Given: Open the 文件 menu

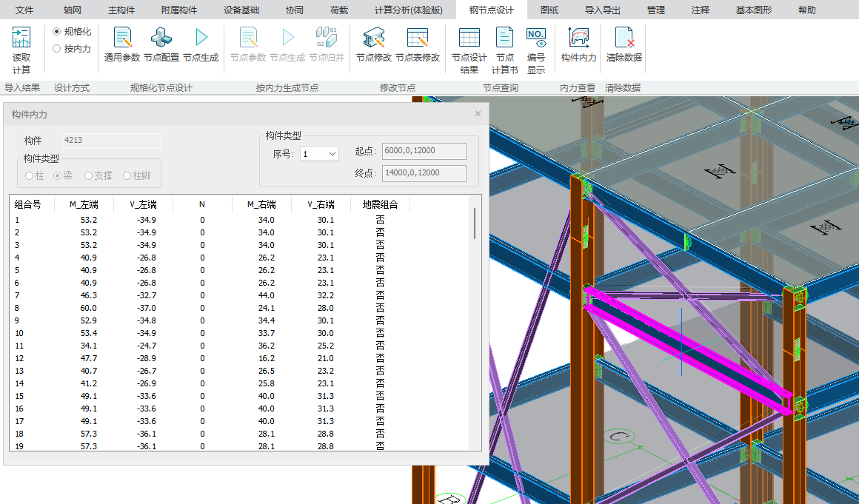Looking at the screenshot, I should tap(25, 10).
